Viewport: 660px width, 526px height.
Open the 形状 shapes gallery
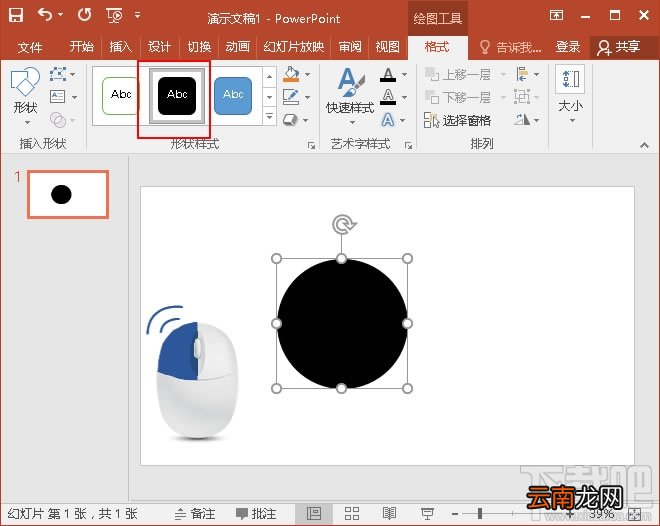[x=26, y=96]
